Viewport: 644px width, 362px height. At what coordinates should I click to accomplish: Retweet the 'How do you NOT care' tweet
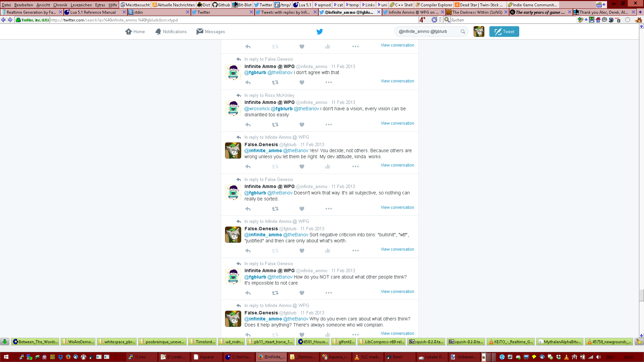click(275, 293)
